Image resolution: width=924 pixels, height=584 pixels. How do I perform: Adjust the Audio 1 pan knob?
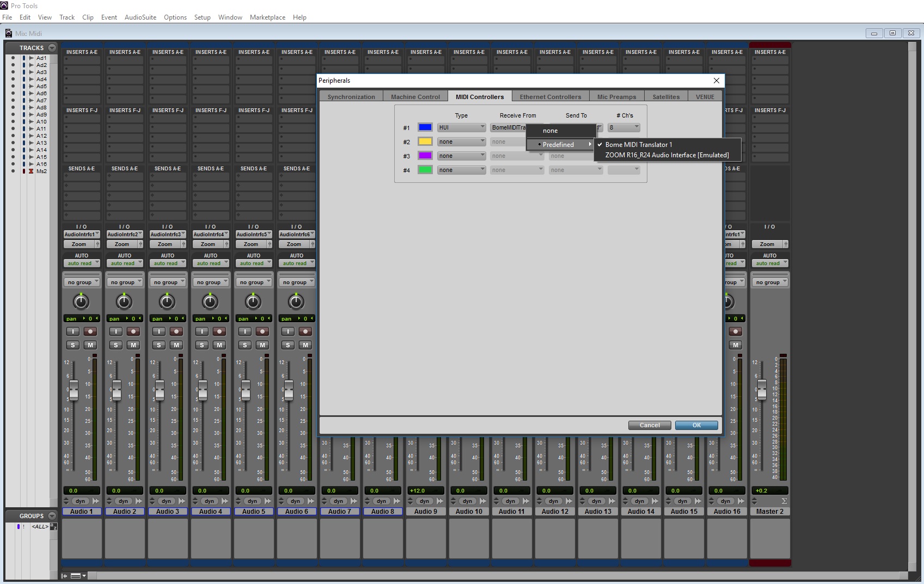[x=81, y=302]
